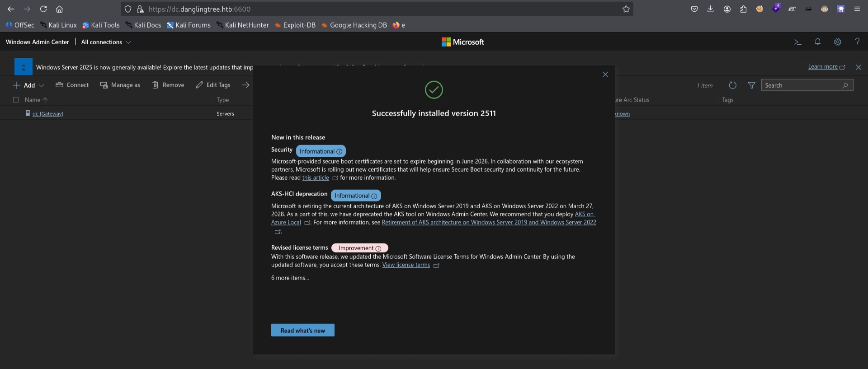Click the Security Informational badge
Viewport: 868px width, 369px height.
click(321, 151)
